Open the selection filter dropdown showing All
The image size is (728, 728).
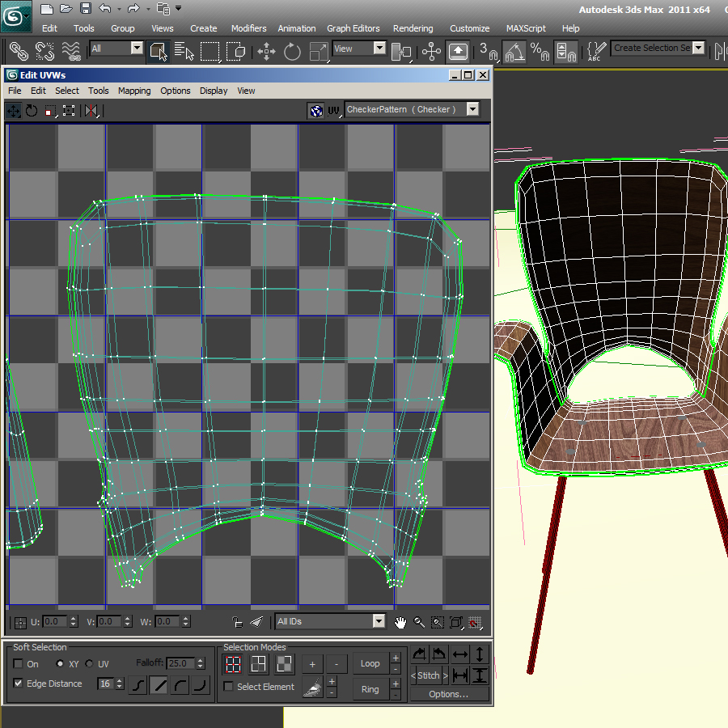pyautogui.click(x=135, y=49)
